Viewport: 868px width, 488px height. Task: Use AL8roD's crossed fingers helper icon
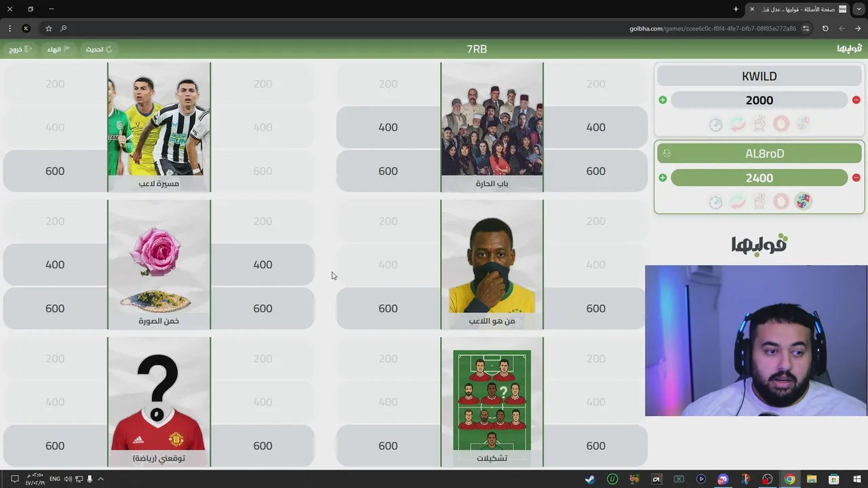759,201
